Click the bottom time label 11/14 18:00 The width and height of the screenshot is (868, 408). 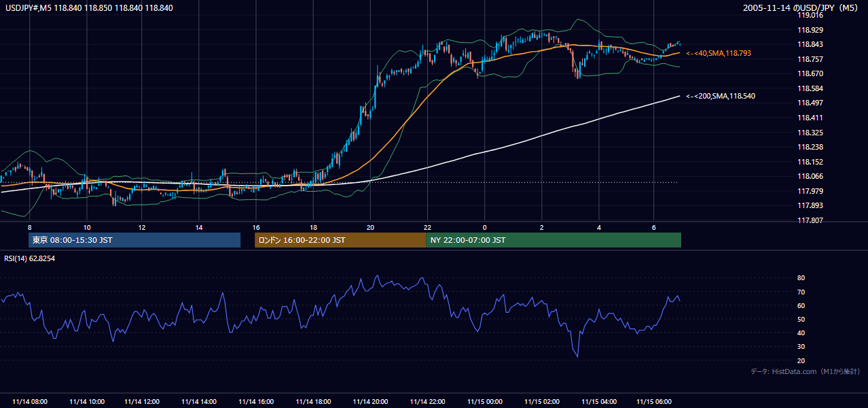[313, 402]
